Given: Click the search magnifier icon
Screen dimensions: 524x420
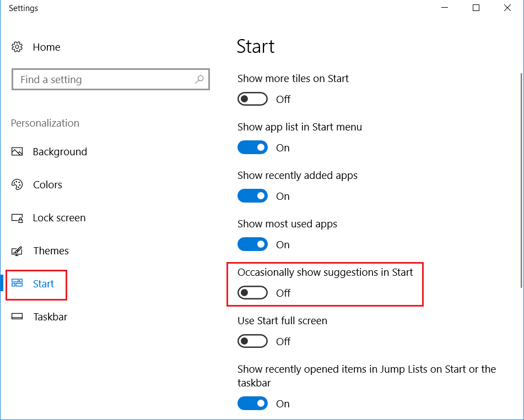Looking at the screenshot, I should tap(199, 80).
